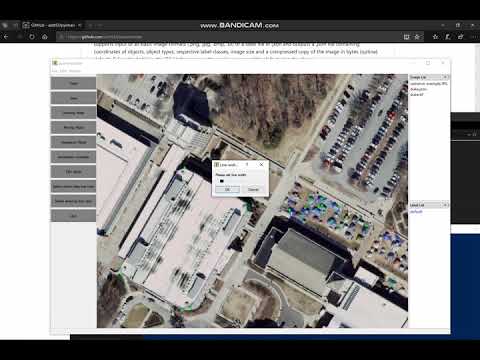Close the Line width dialog
480x360 pixels.
[261, 164]
